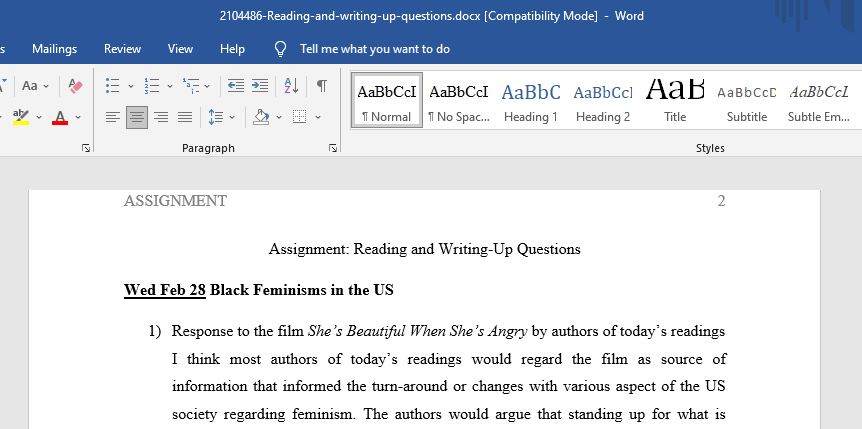Apply borders to the paragraph
The height and width of the screenshot is (429, 862).
(300, 117)
